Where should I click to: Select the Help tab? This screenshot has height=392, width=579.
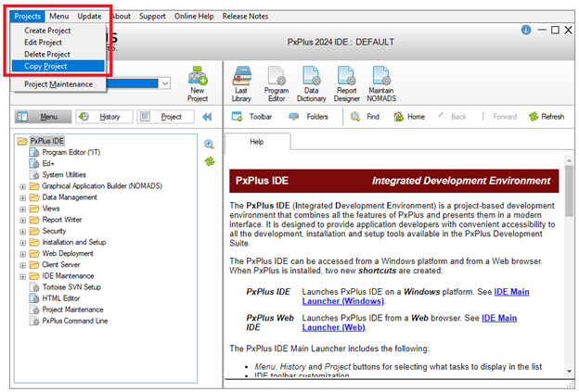tap(257, 142)
